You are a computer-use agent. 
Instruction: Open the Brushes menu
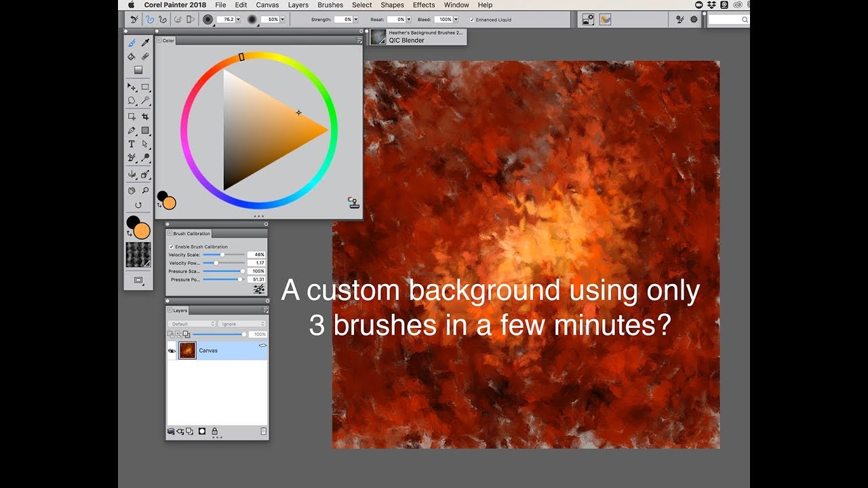330,5
